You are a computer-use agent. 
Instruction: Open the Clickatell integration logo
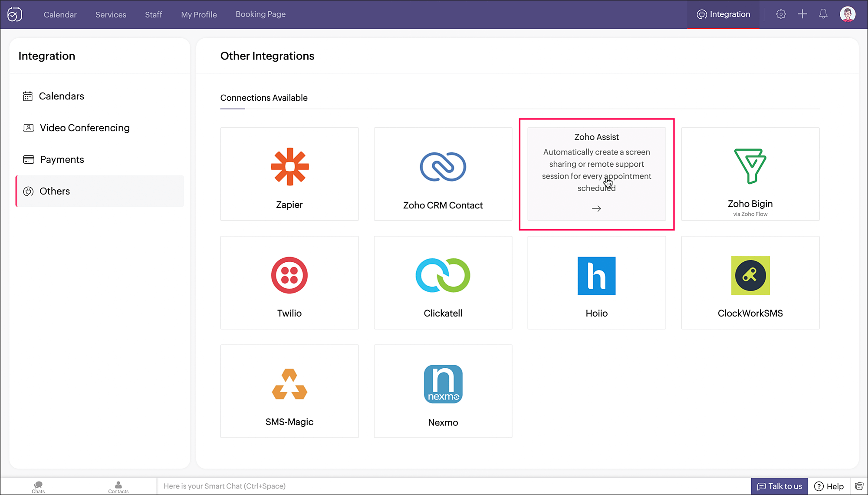(x=443, y=275)
